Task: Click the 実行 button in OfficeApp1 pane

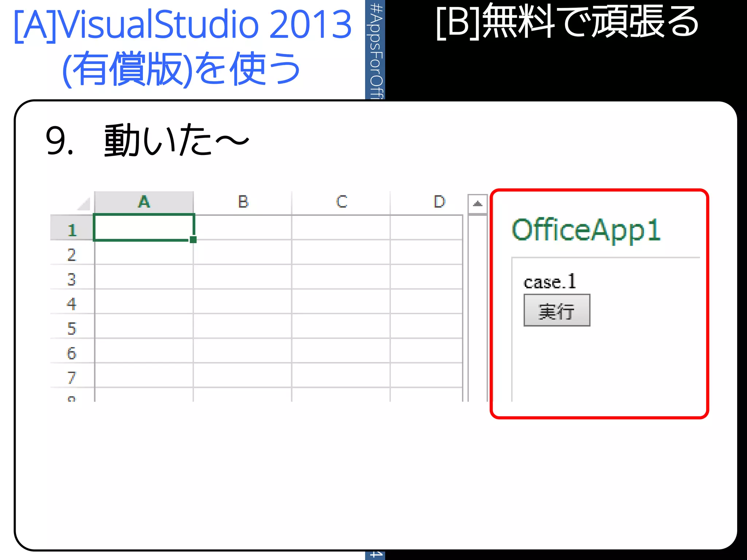Action: tap(557, 310)
